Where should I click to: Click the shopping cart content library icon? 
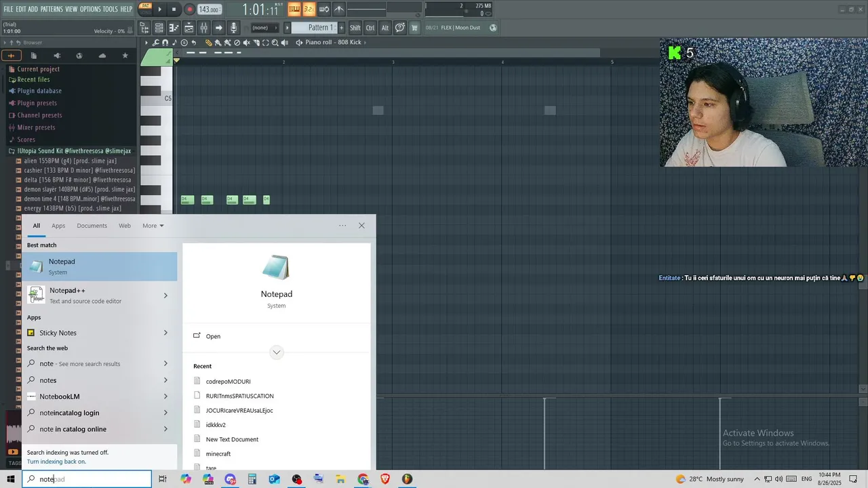(414, 28)
